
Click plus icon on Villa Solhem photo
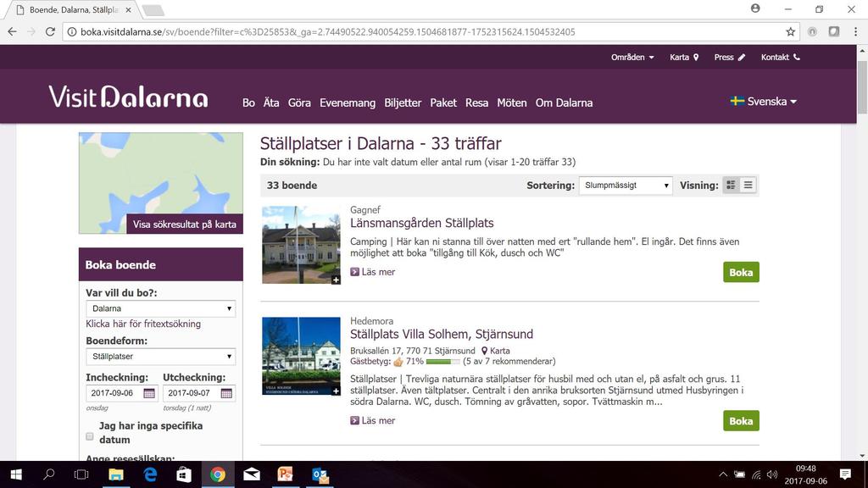pyautogui.click(x=336, y=391)
